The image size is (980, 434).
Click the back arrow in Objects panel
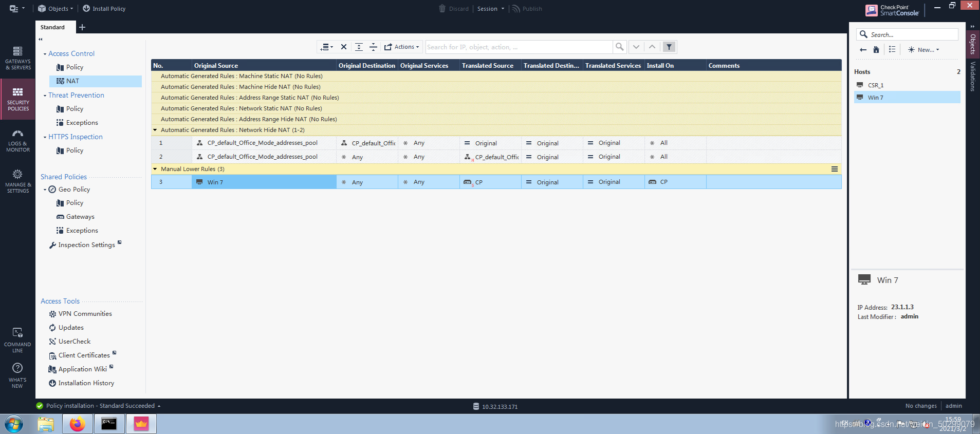tap(863, 50)
